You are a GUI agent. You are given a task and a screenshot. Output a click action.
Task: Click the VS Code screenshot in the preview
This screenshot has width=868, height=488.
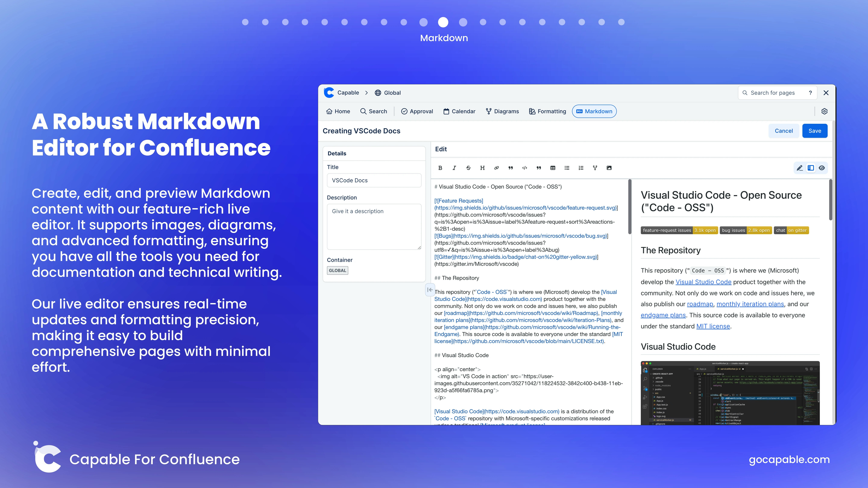pos(730,393)
